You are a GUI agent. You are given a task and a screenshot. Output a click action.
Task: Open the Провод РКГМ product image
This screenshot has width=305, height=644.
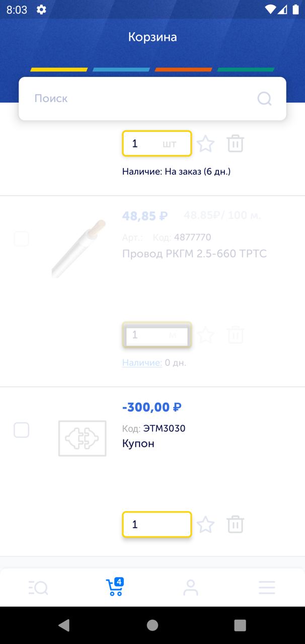point(79,249)
